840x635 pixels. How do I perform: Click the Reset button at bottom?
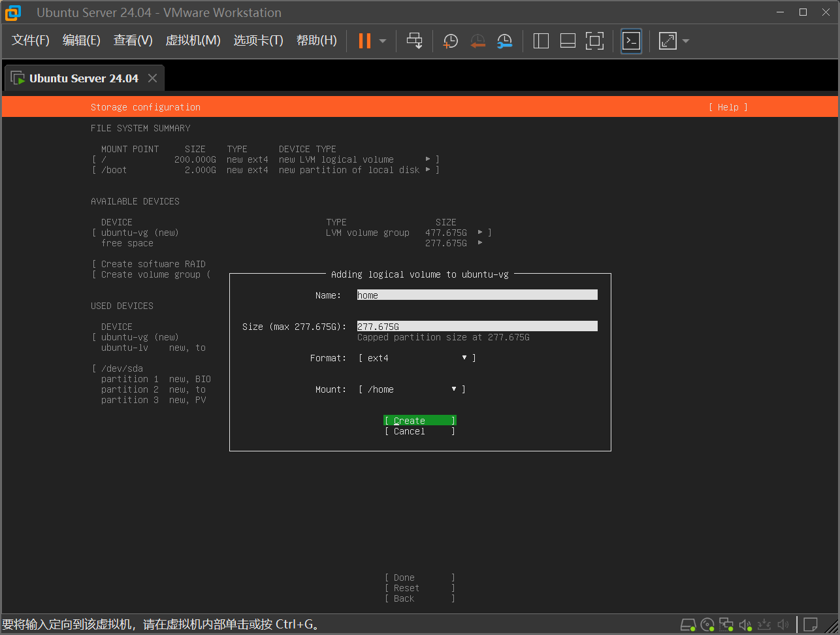(x=420, y=588)
